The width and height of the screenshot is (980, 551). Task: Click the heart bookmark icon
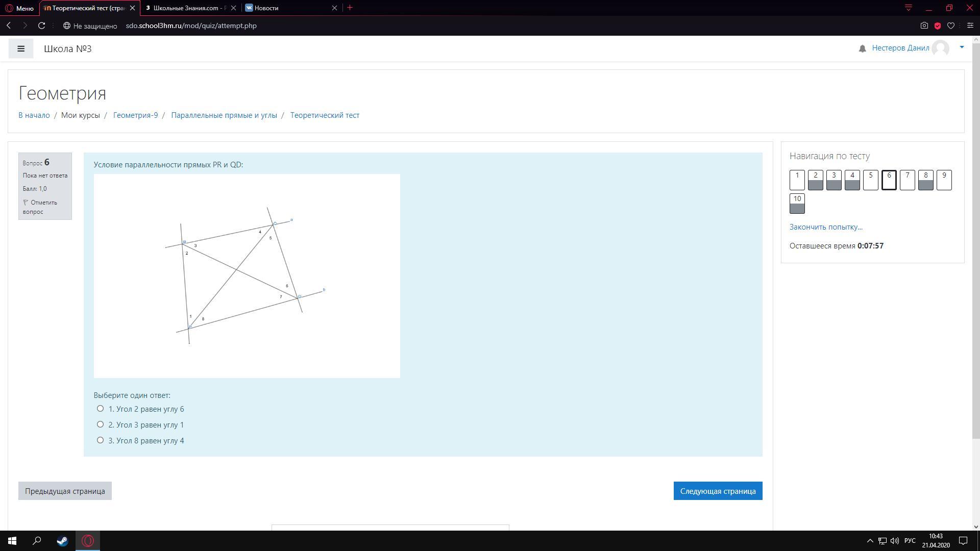950,26
